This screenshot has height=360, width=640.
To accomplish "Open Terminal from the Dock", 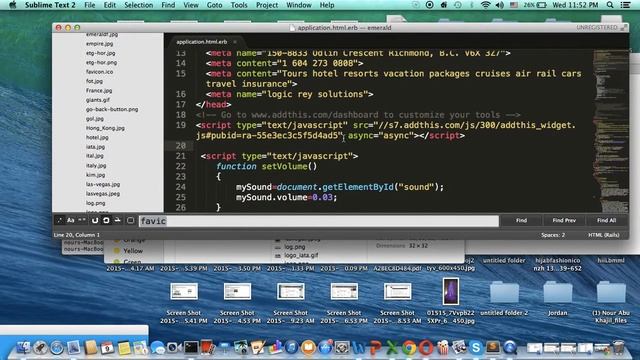I will [x=191, y=347].
